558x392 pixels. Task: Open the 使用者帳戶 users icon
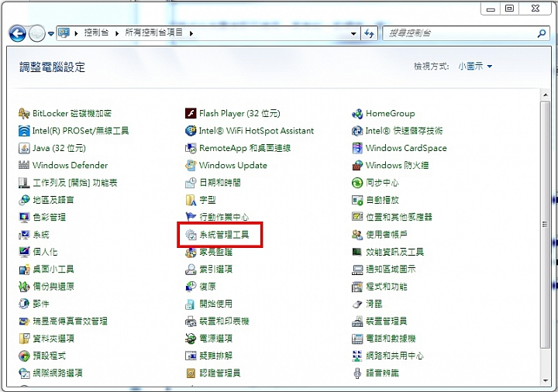click(x=357, y=235)
